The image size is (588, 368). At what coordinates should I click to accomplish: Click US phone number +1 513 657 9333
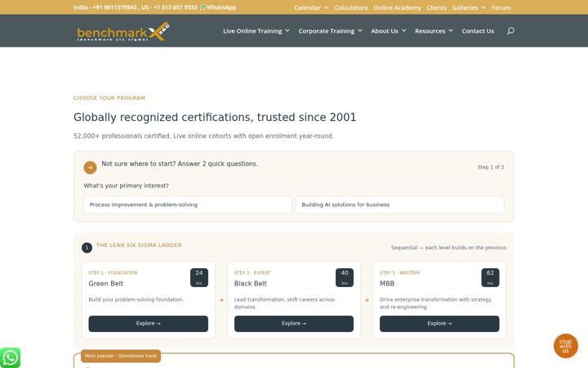(175, 7)
